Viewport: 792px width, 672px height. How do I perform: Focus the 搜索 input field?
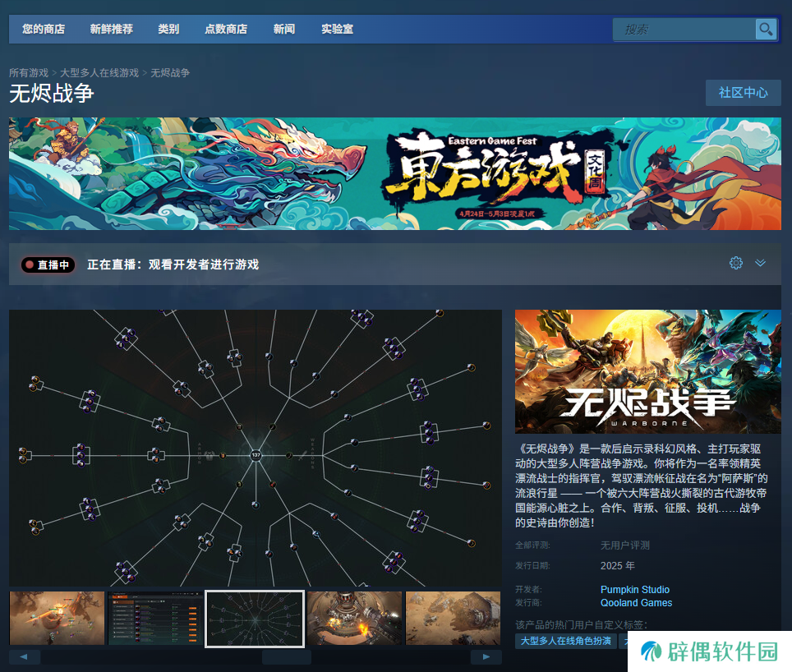tap(684, 30)
